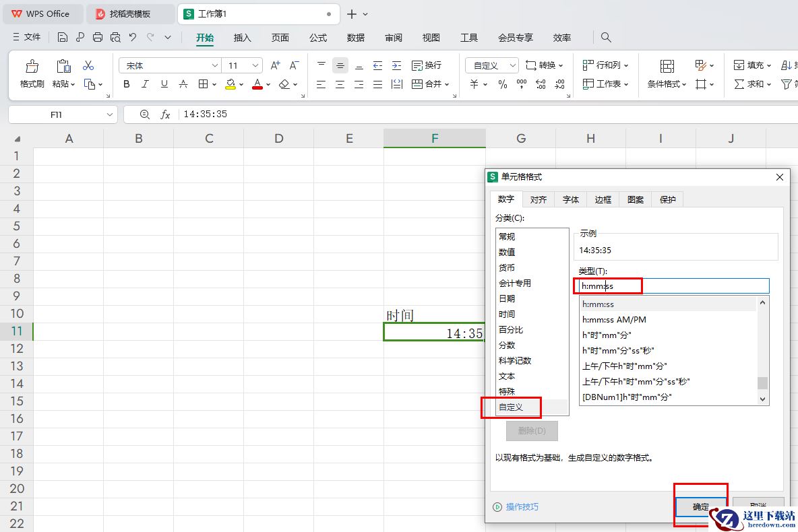This screenshot has width=798, height=532.
Task: Click the insert function fx icon
Action: coord(165,114)
